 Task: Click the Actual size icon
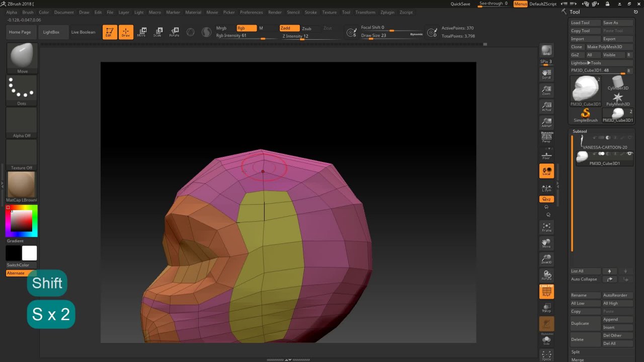click(x=546, y=107)
